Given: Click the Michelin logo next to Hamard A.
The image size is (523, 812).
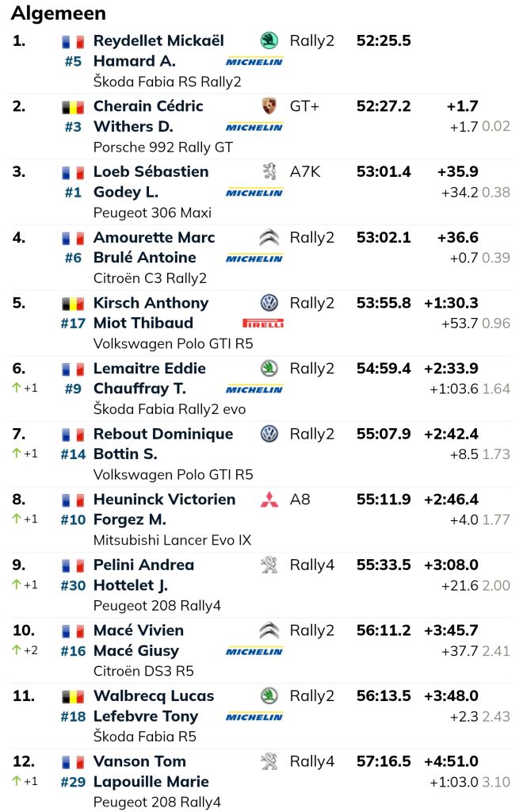Looking at the screenshot, I should coord(254,62).
